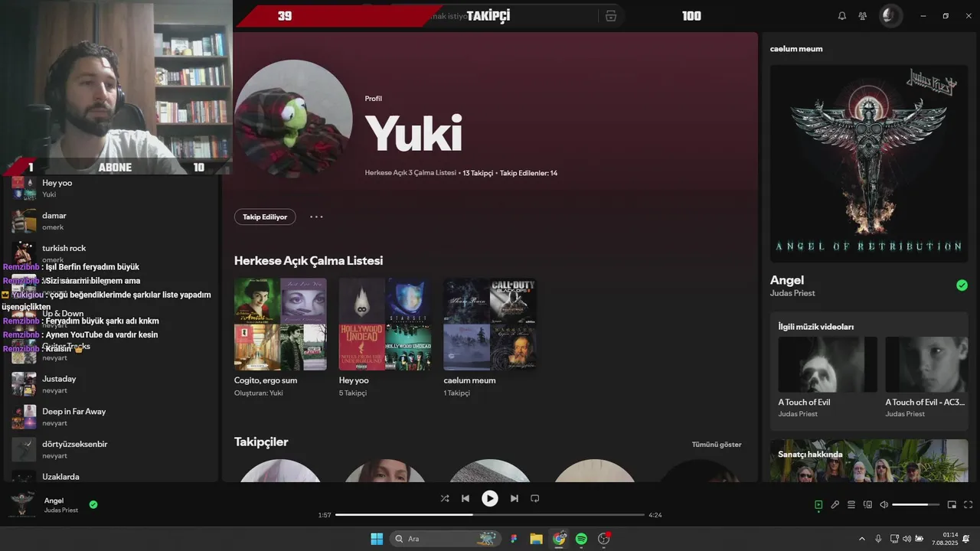Open the three-dot profile options menu

(x=316, y=217)
